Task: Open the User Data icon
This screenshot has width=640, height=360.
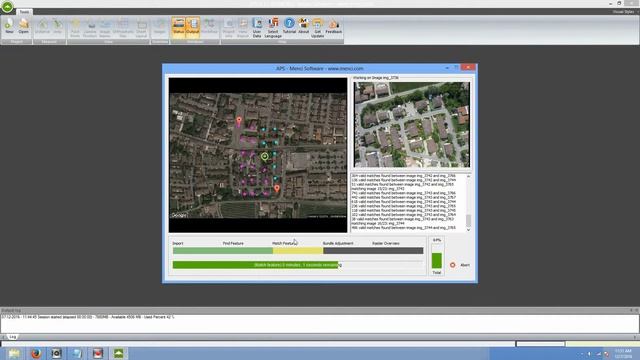Action: pyautogui.click(x=257, y=28)
